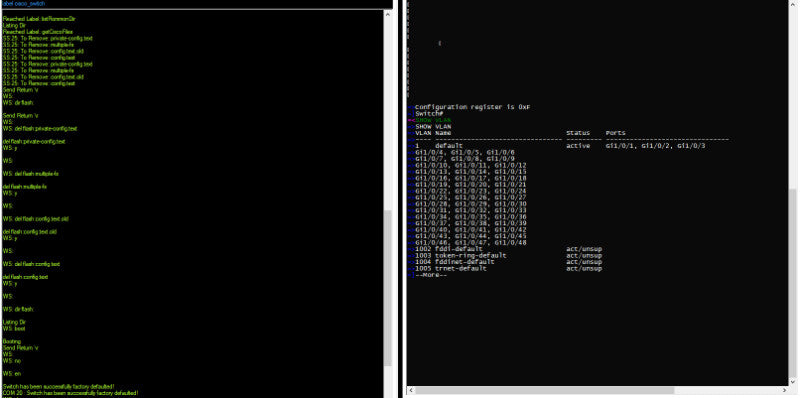Screen dimensions: 800x398
Task: Click the 'default' VLAN 1 name
Action: click(x=448, y=146)
